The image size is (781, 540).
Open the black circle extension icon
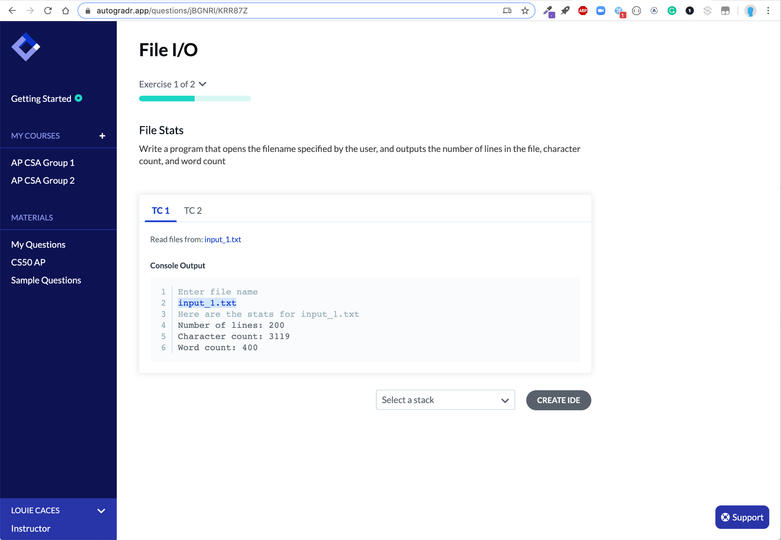pos(690,10)
